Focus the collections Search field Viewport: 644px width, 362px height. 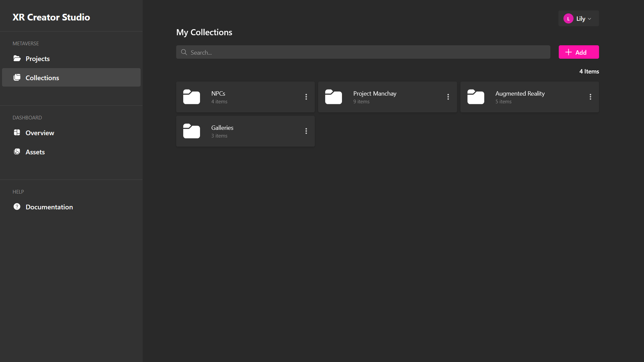363,52
